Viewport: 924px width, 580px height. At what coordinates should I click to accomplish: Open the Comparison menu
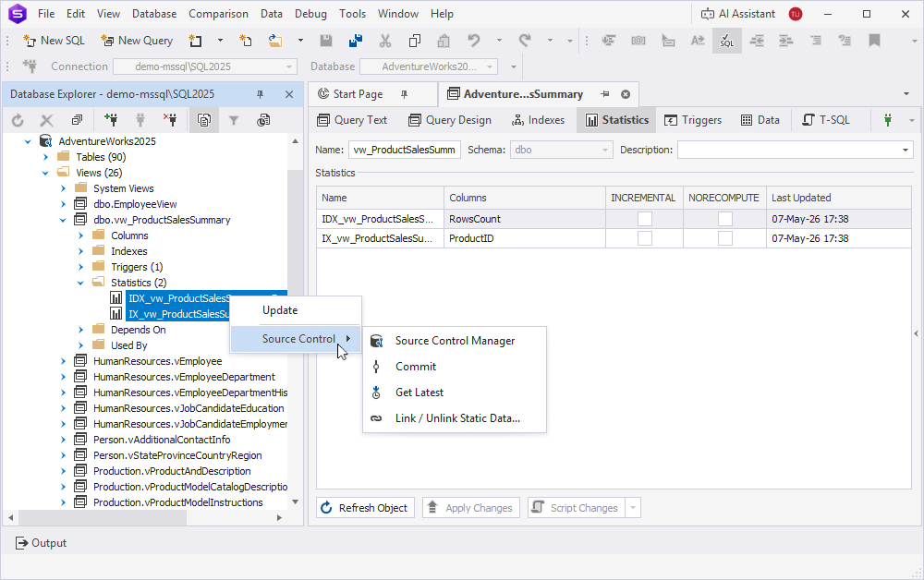(218, 14)
